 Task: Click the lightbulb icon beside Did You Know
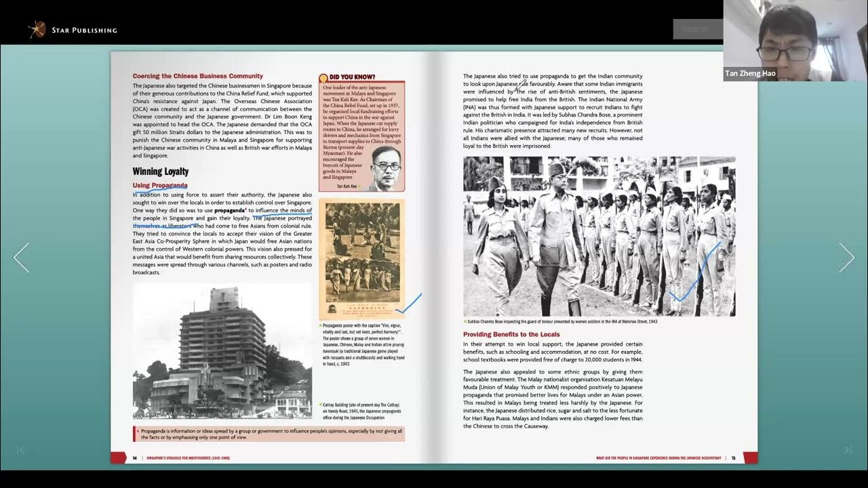click(323, 77)
